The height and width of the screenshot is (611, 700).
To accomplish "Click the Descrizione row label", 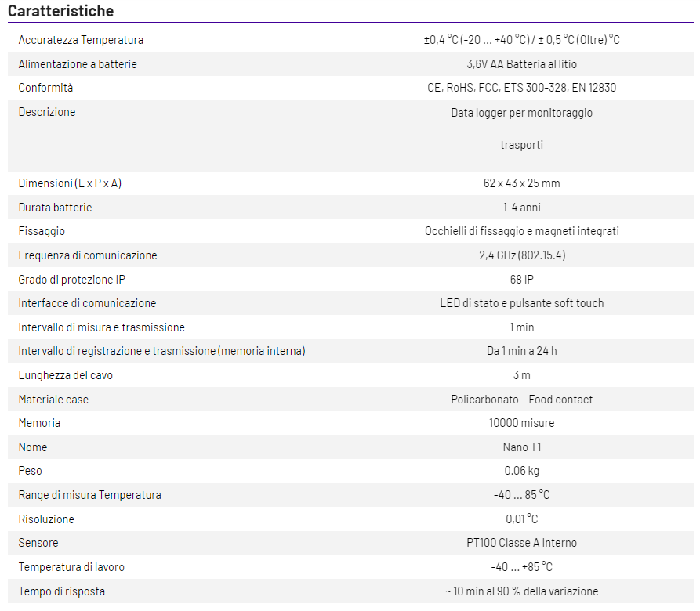I will coord(47,112).
